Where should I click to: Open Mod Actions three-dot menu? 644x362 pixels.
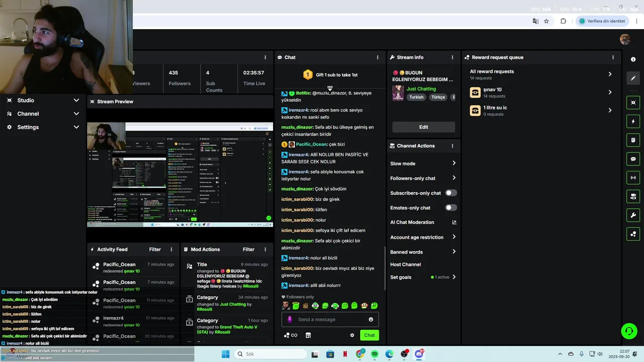[x=265, y=249]
